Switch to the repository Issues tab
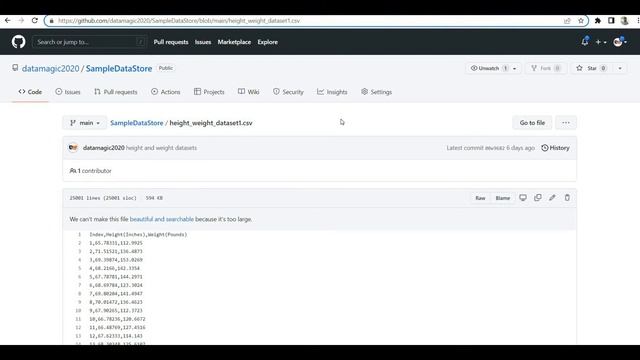 tap(68, 92)
